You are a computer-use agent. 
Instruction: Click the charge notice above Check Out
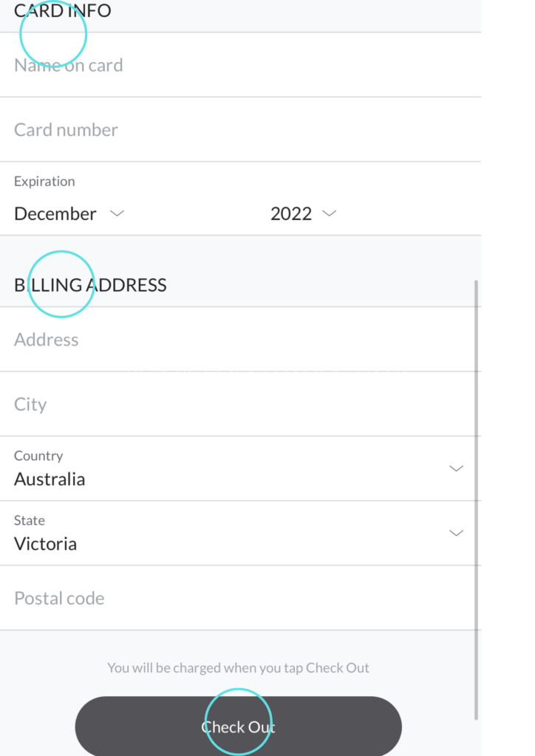pos(238,667)
